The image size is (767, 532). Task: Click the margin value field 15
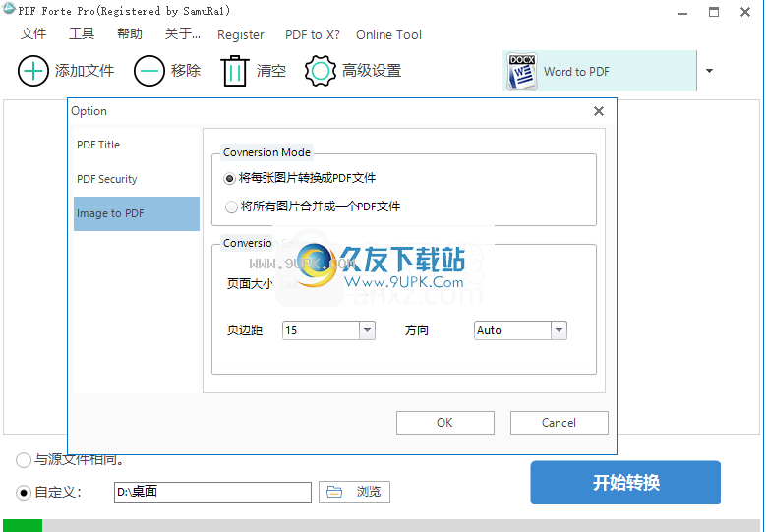(x=322, y=330)
